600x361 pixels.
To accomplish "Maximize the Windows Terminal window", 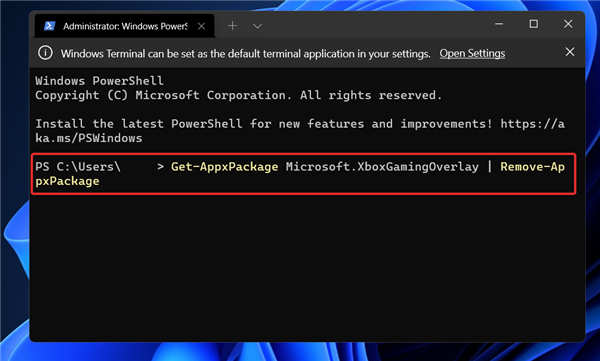I will click(x=533, y=24).
